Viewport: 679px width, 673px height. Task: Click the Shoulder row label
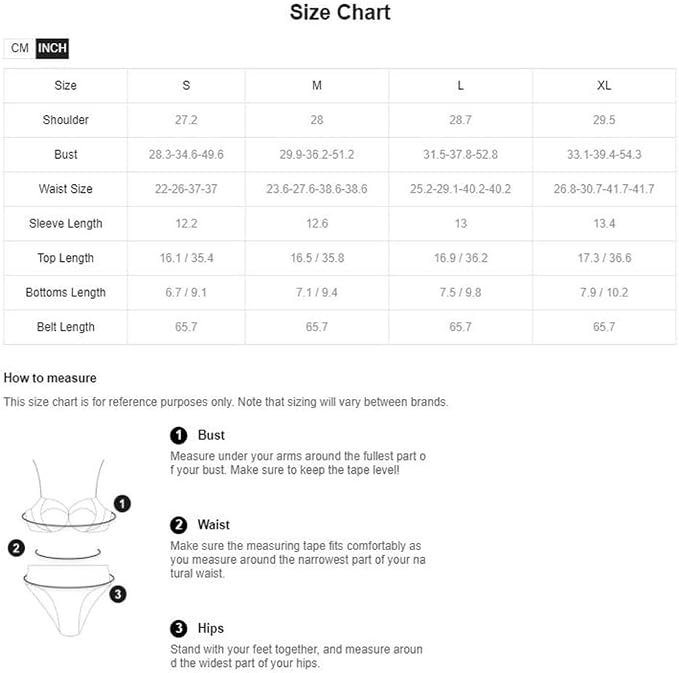65,120
